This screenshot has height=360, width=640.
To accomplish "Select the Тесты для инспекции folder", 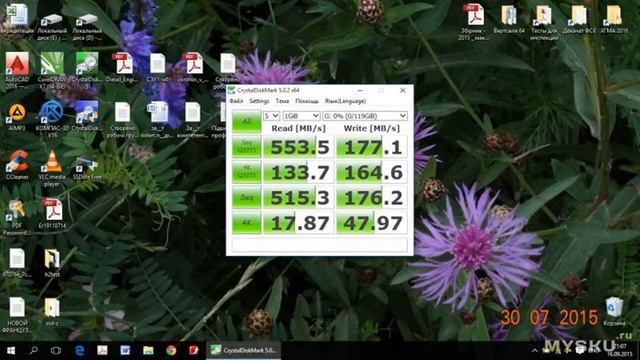I will pyautogui.click(x=544, y=22).
